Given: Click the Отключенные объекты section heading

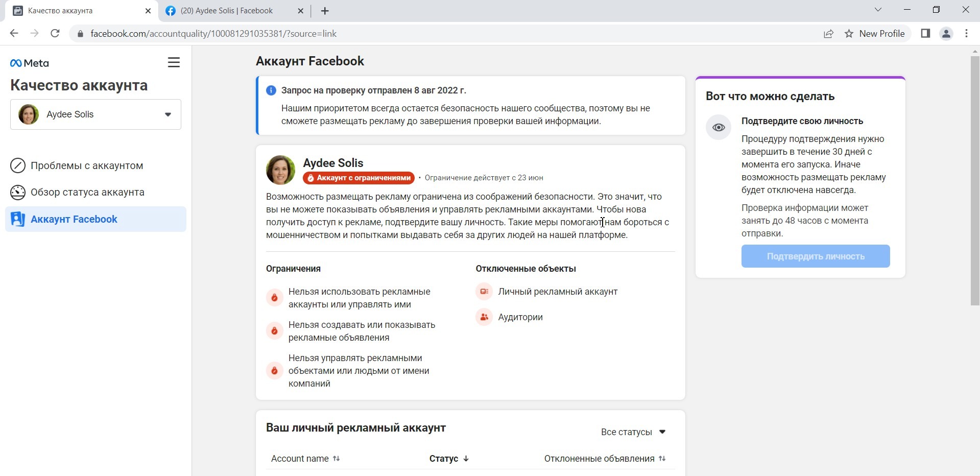Looking at the screenshot, I should click(526, 269).
